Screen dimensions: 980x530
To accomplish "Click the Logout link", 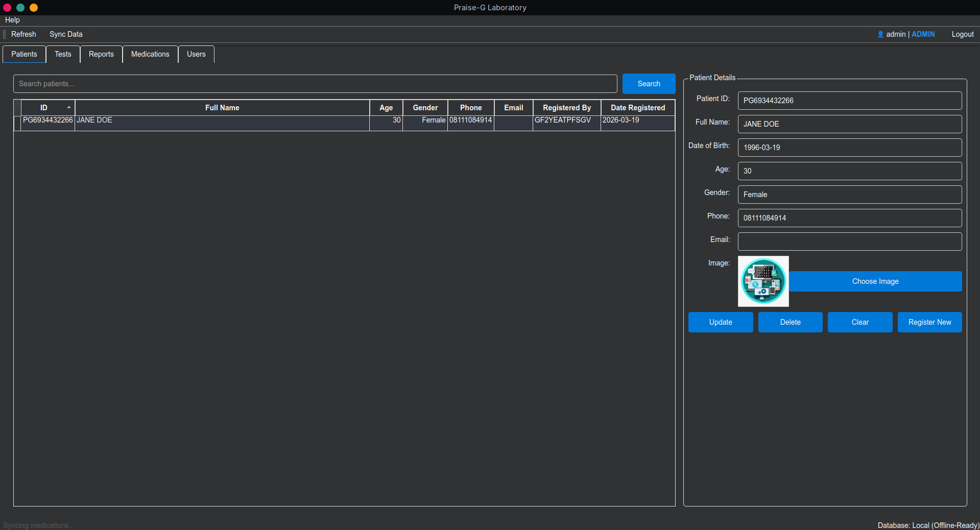I will 962,34.
